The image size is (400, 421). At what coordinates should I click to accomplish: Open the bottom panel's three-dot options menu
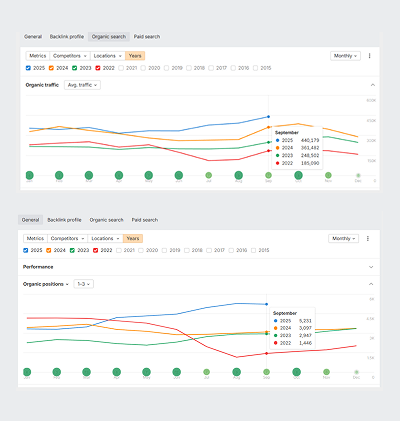pyautogui.click(x=368, y=238)
